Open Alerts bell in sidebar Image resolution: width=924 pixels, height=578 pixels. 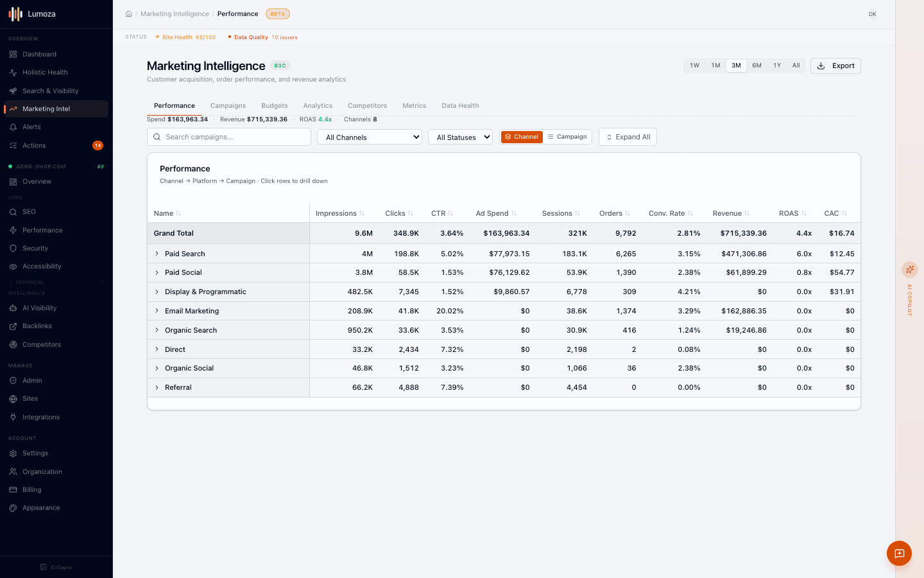[56, 127]
